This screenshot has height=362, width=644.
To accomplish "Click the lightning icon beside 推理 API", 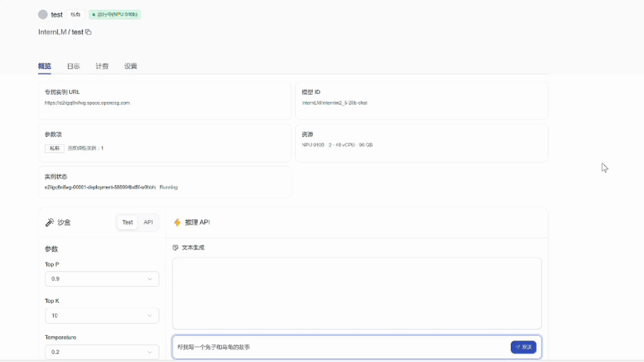I will (176, 222).
